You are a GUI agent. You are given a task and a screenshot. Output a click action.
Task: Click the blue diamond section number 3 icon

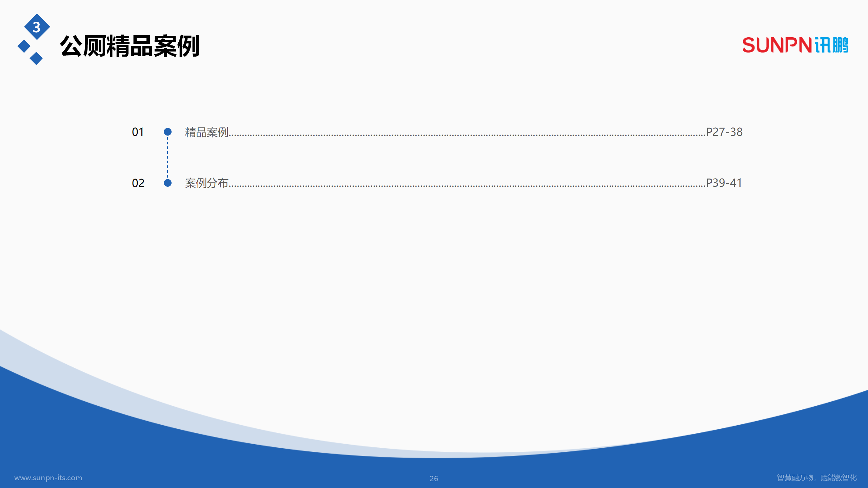[36, 27]
